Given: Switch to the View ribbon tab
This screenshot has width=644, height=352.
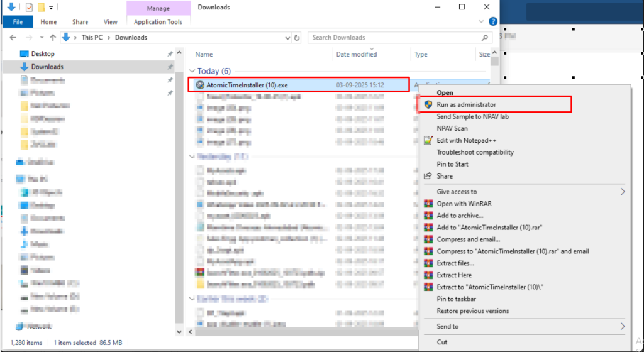Looking at the screenshot, I should (110, 22).
